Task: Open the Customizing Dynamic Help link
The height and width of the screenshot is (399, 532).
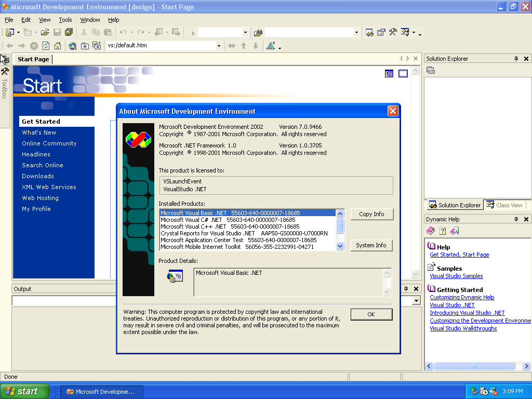Action: (462, 297)
